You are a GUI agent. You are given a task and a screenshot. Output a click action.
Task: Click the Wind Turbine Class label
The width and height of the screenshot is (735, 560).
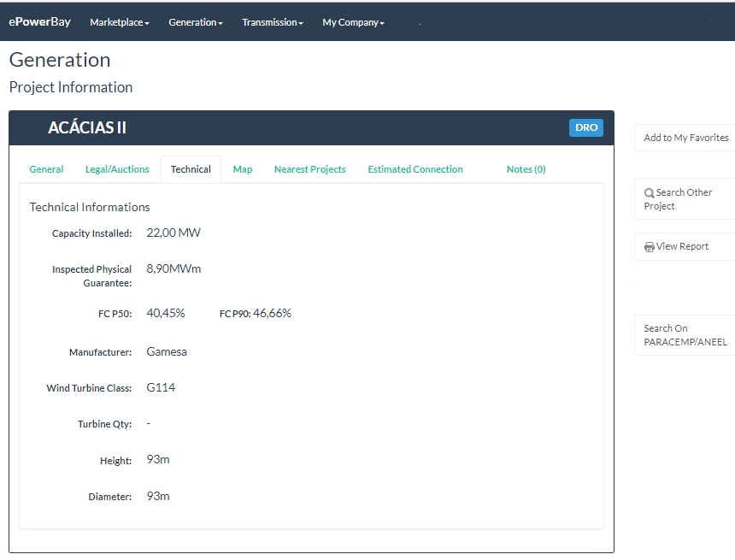[89, 388]
